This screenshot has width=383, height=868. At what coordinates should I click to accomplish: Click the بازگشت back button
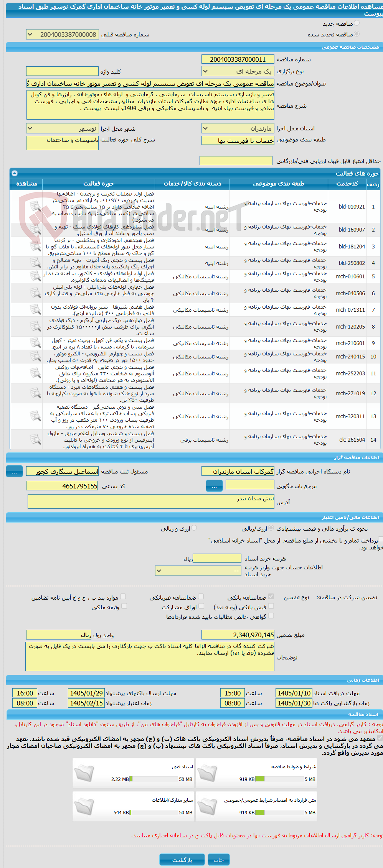point(182,860)
